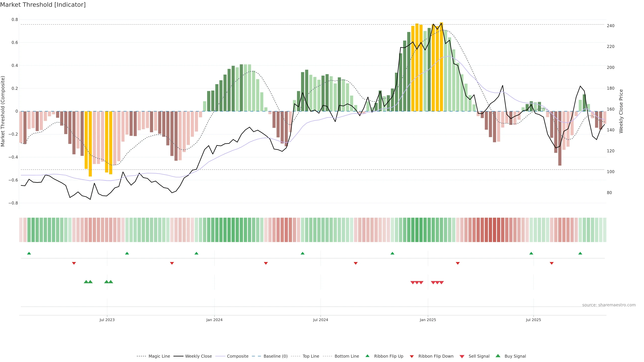Click the leftmost green buy signal triangle
The image size is (644, 362).
pos(86,282)
